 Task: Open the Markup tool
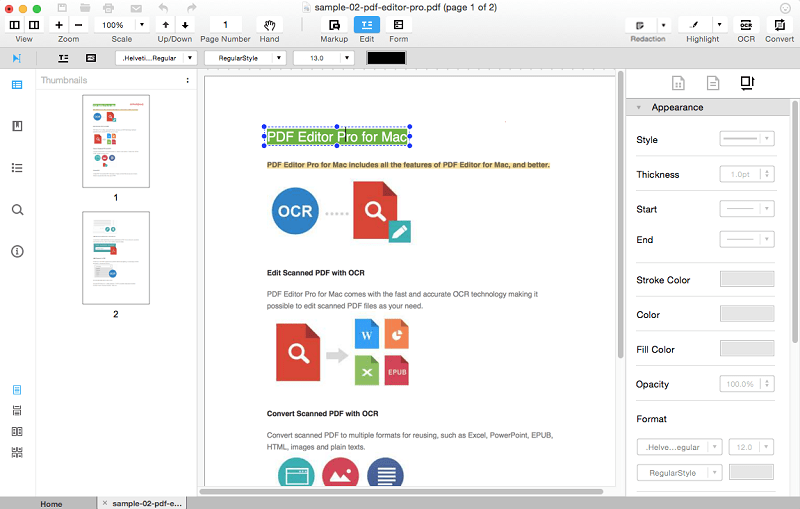(x=334, y=25)
